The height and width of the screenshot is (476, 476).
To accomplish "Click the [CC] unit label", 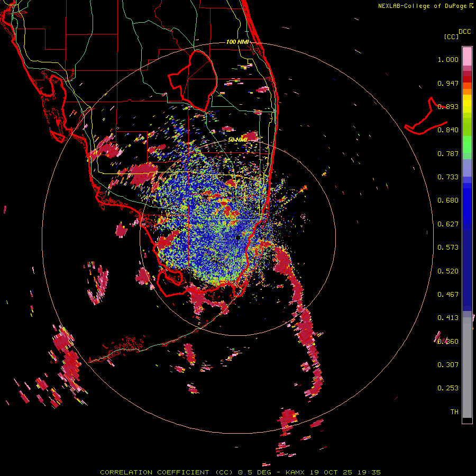I will 452,36.
